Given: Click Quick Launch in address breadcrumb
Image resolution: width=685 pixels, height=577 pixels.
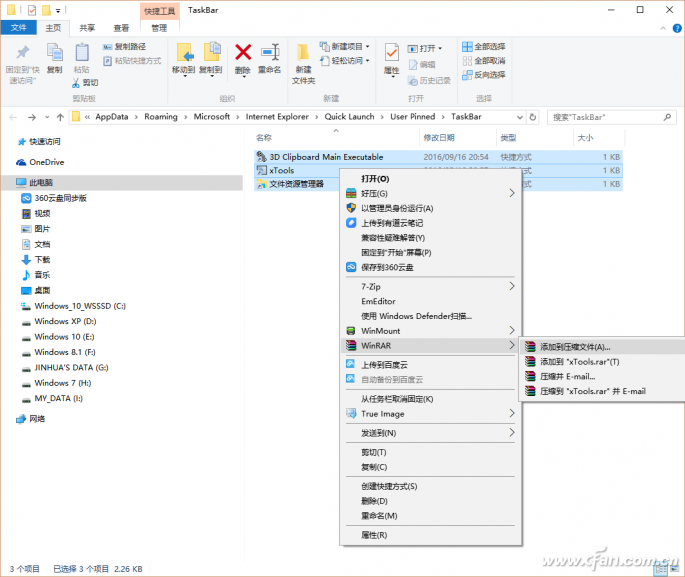Looking at the screenshot, I should point(349,117).
